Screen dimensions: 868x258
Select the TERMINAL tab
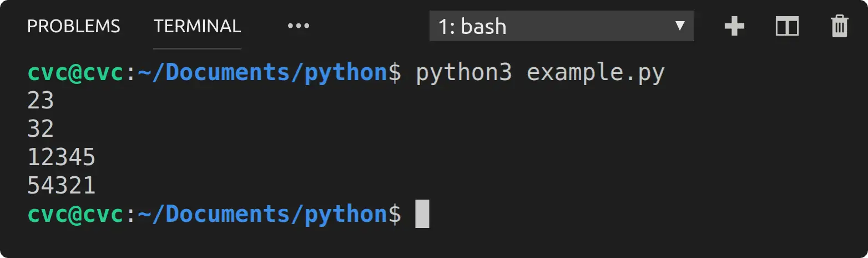point(197,26)
